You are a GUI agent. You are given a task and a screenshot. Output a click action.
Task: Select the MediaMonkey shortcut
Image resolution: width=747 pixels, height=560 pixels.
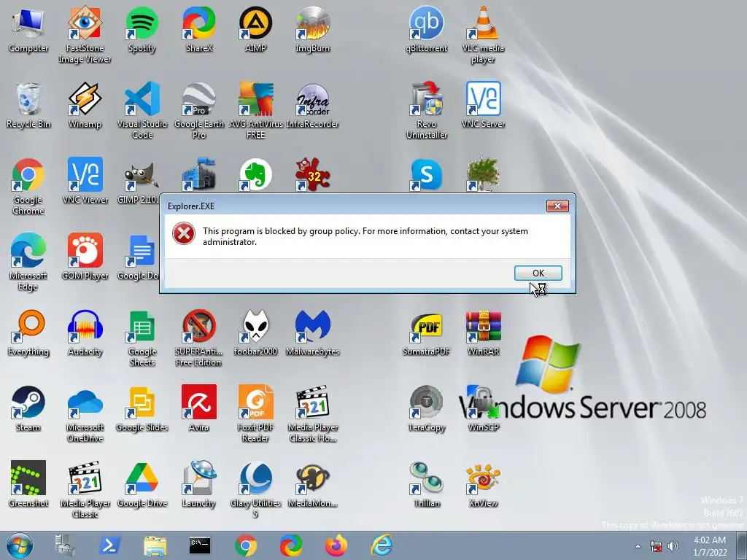(312, 484)
